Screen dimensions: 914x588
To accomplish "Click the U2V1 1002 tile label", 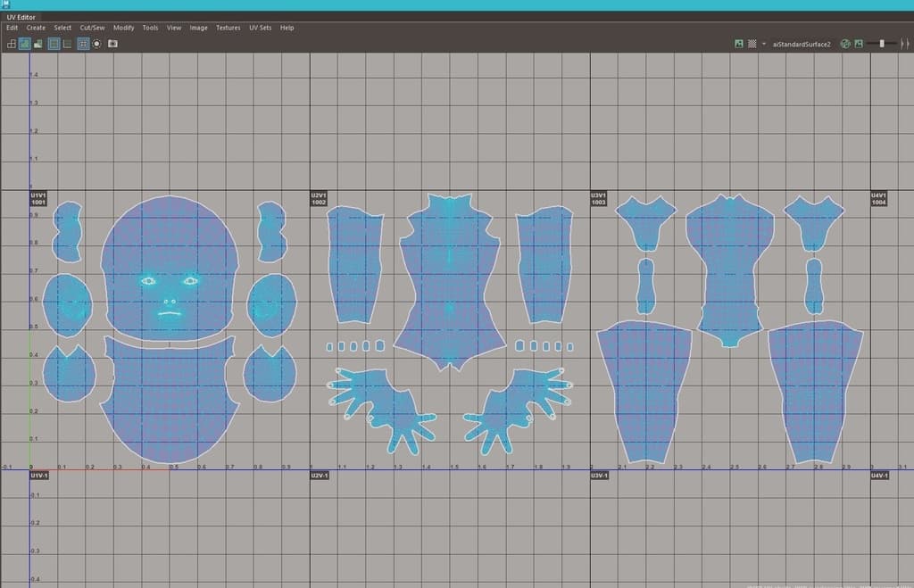I will [319, 199].
